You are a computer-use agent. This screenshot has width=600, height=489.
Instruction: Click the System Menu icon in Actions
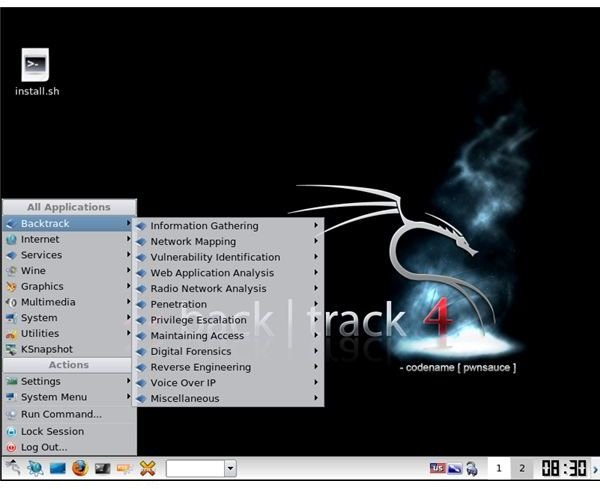coord(11,397)
